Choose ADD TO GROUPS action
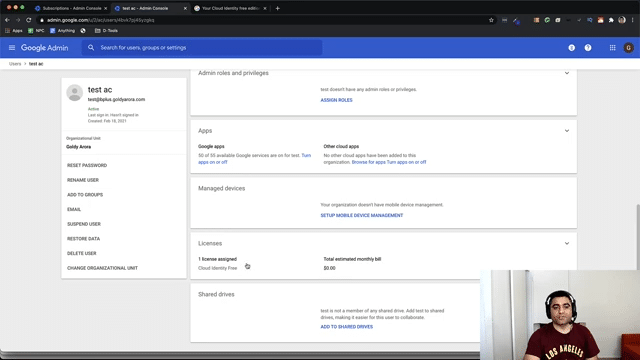Screen dimensions: 640x360 point(85,195)
